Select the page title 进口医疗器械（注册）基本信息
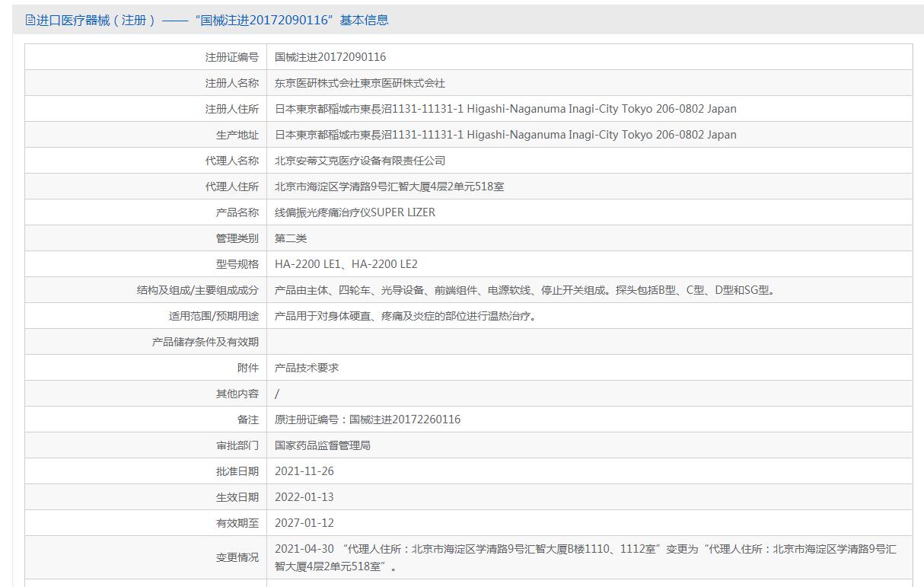This screenshot has width=924, height=587. coord(212,20)
